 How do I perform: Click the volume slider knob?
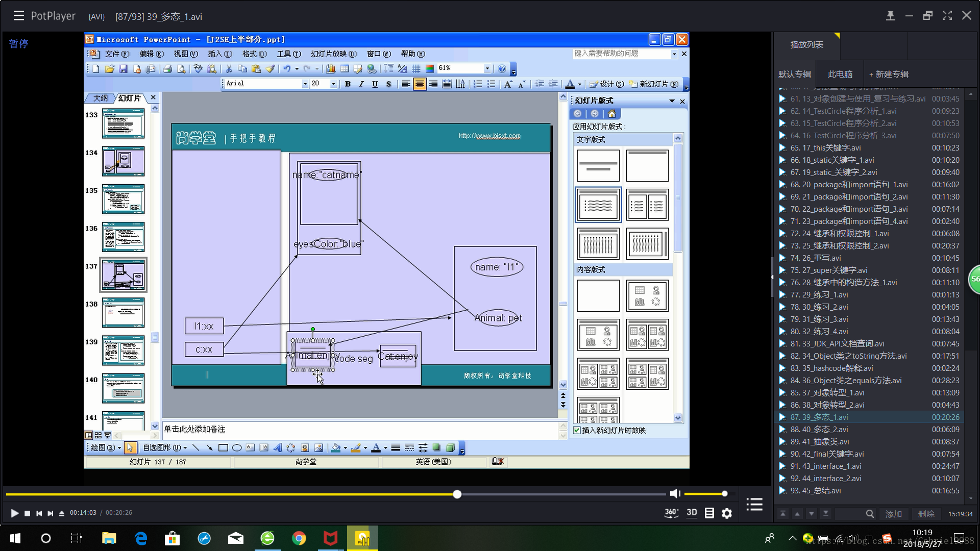click(724, 493)
